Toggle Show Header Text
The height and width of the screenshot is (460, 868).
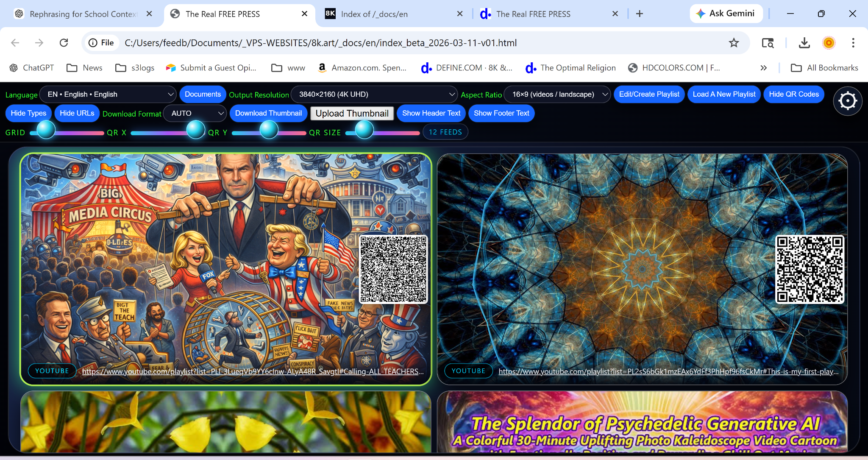pos(431,113)
